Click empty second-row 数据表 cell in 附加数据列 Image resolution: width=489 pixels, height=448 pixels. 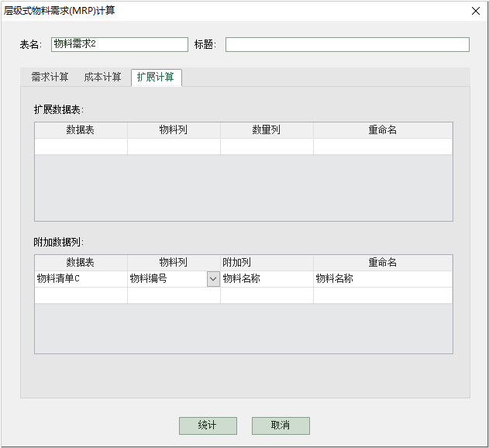81,295
